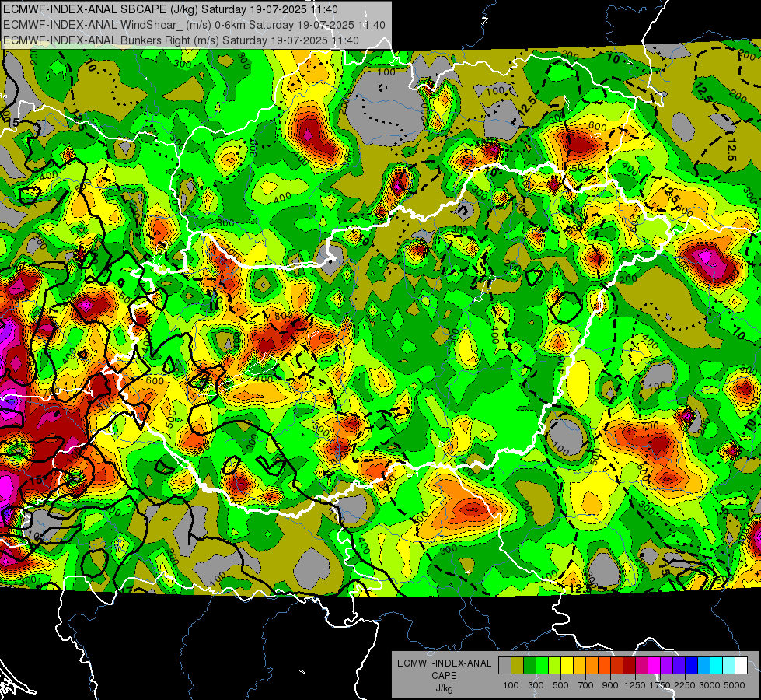This screenshot has height=700, width=761.
Task: Click the Bunkers Right (m/s) title line
Action: point(181,40)
